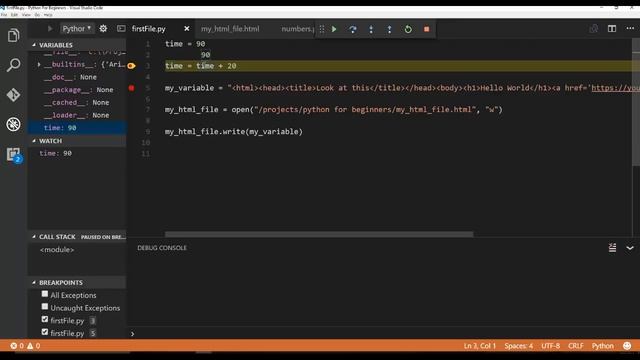Close the firstFile.py tab
The image size is (640, 360).
coord(187,29)
